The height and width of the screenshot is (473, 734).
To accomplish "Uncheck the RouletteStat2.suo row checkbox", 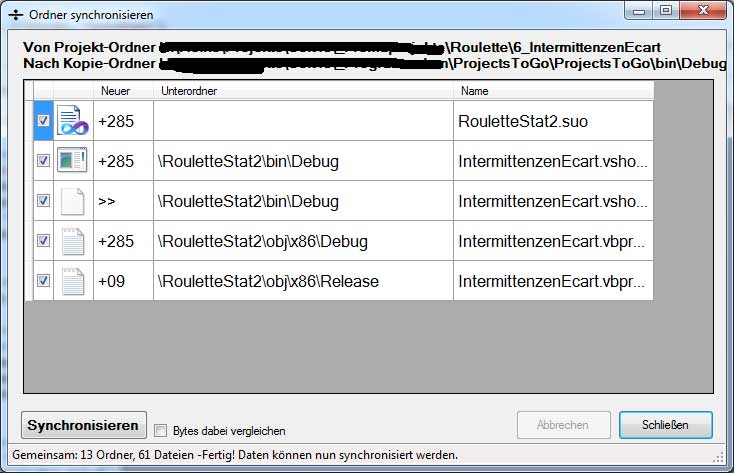I will click(x=43, y=121).
